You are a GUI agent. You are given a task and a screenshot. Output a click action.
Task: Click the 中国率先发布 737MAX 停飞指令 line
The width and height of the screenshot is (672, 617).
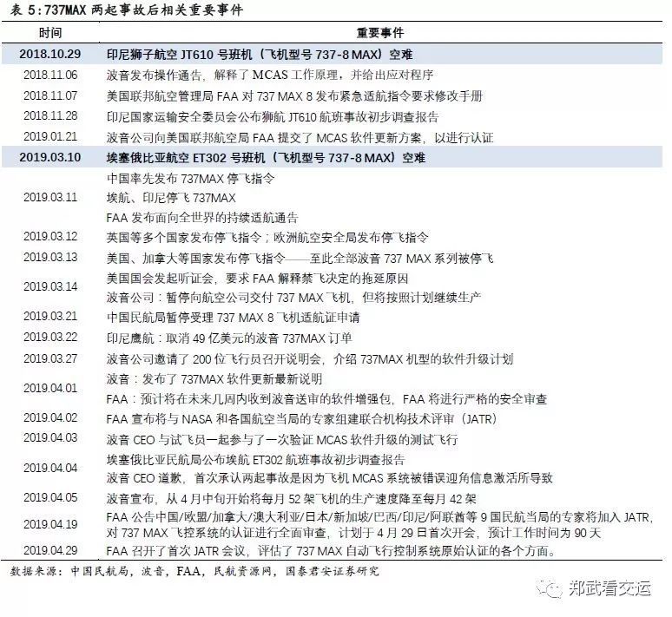pyautogui.click(x=191, y=178)
